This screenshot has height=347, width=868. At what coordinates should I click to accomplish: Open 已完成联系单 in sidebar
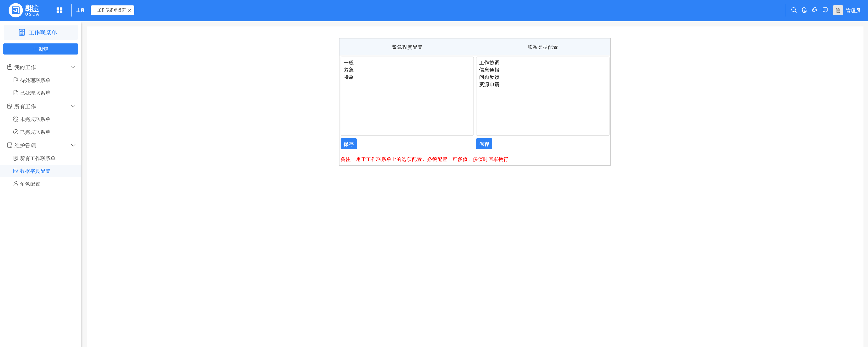coord(40,132)
